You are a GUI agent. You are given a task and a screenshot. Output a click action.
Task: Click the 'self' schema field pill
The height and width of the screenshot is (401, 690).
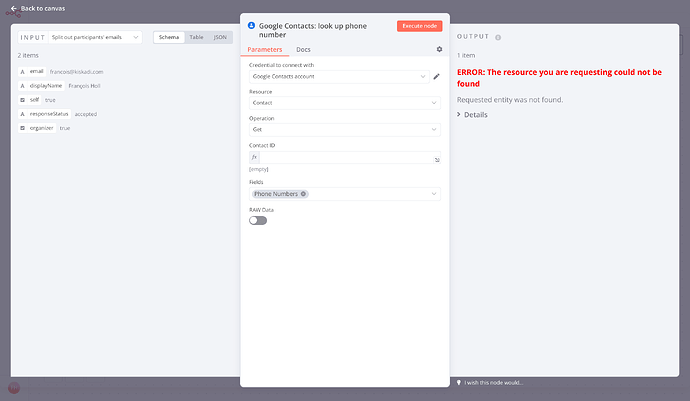[30, 99]
